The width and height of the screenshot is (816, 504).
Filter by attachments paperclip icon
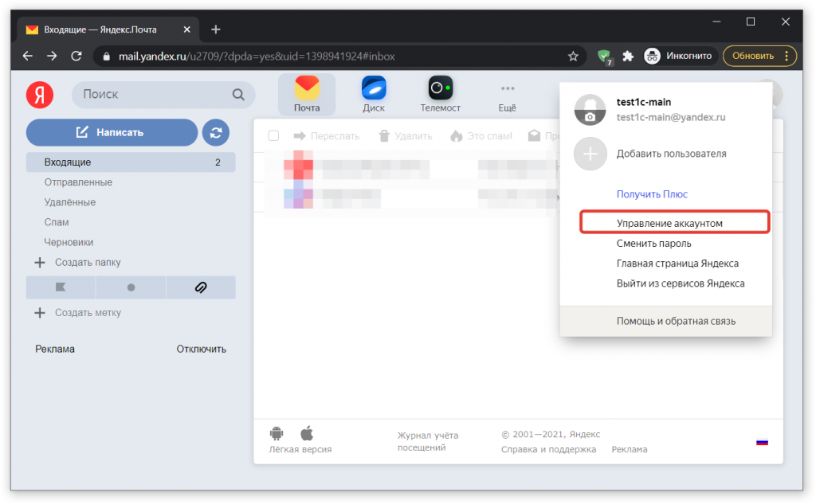point(201,287)
